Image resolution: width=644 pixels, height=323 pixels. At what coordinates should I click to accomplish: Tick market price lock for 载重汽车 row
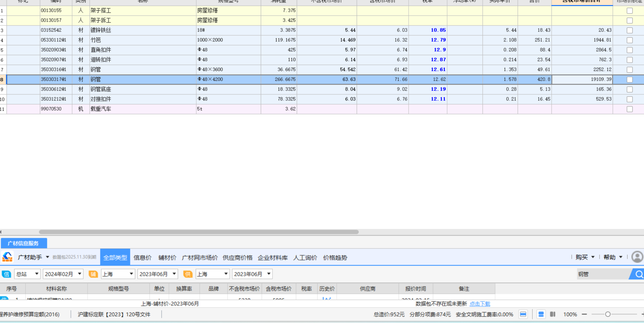[x=629, y=109]
